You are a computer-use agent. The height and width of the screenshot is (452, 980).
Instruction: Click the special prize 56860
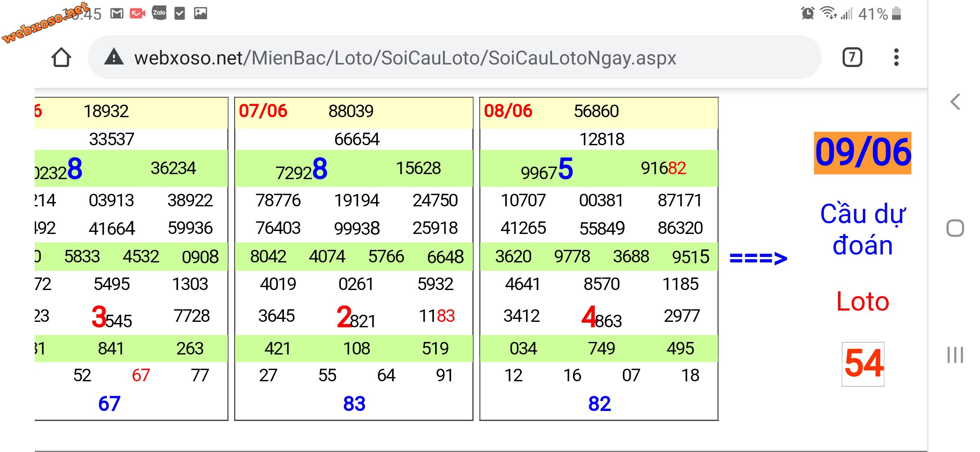(596, 111)
